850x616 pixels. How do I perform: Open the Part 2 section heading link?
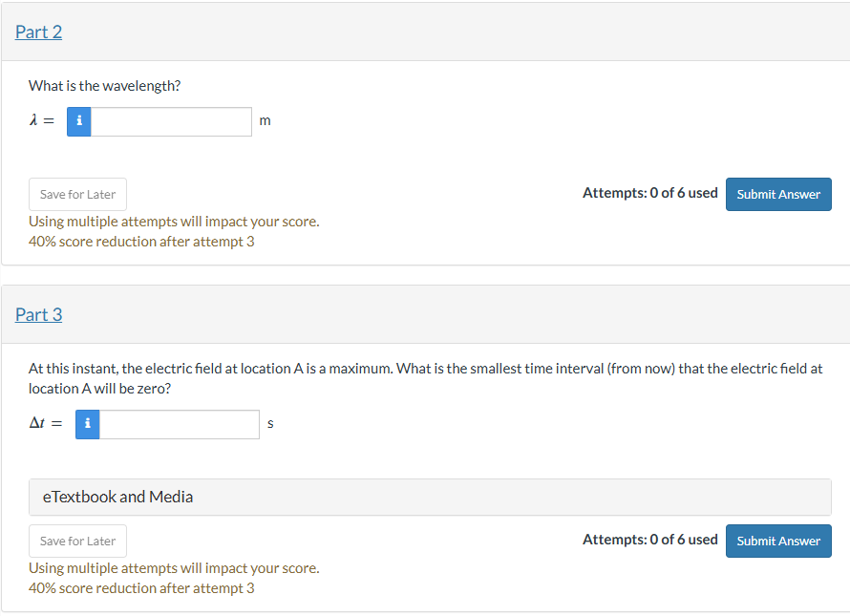[x=38, y=32]
